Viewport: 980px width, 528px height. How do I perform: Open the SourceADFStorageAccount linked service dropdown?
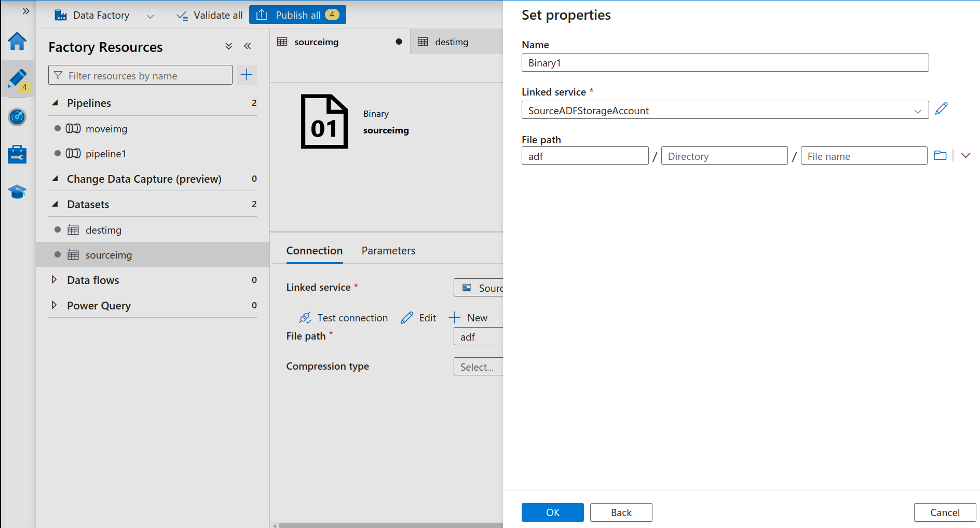[x=725, y=110]
